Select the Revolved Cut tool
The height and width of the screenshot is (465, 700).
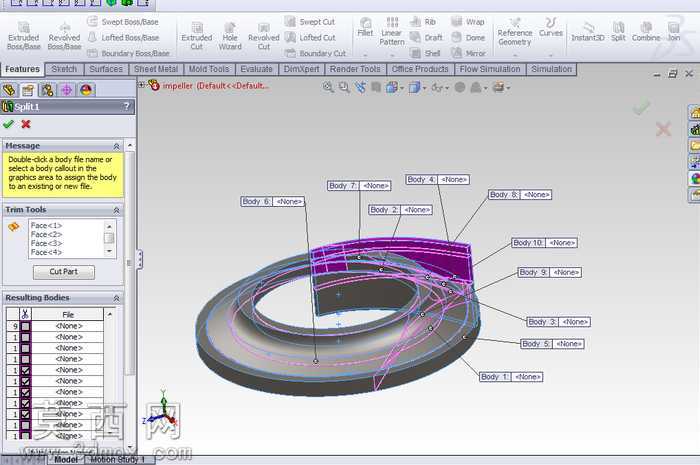click(263, 36)
